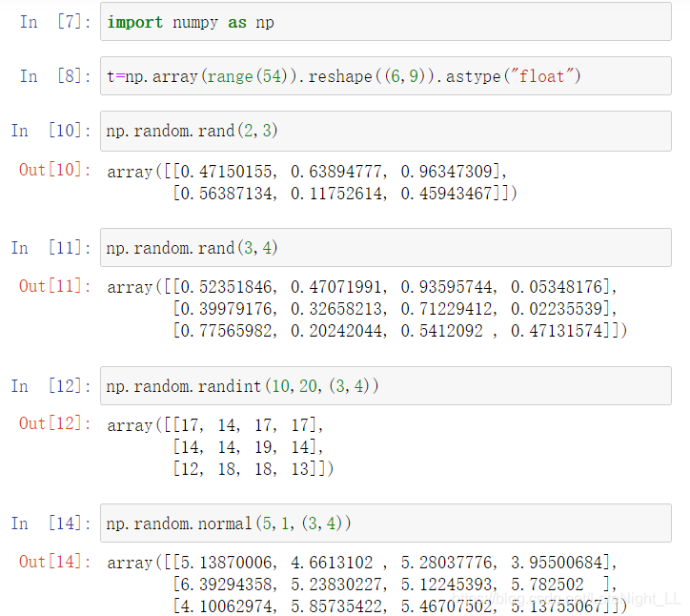Viewport: 690px width, 616px height.
Task: Click the value 0.05348176 in Out[11]
Action: point(557,287)
